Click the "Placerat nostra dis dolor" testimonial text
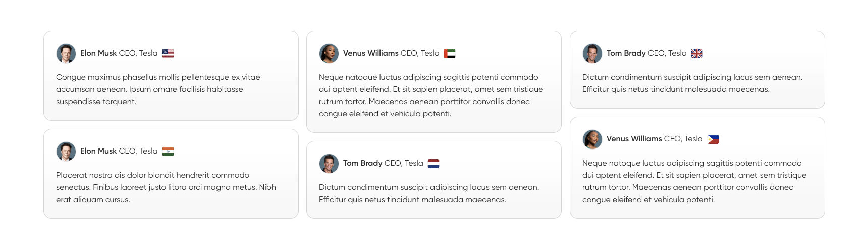Viewport: 868px width, 248px height. click(x=166, y=187)
